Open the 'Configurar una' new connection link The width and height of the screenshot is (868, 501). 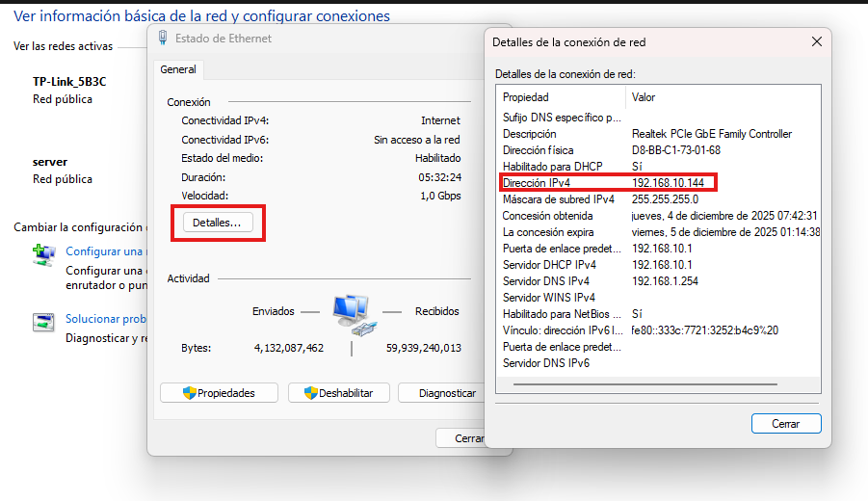(x=105, y=251)
